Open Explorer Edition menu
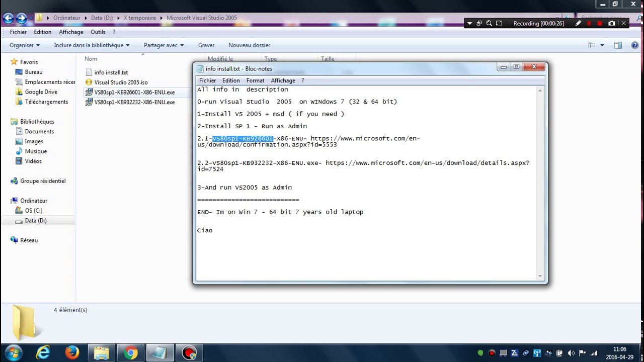Viewport: 644px width, 362px height. coord(43,32)
